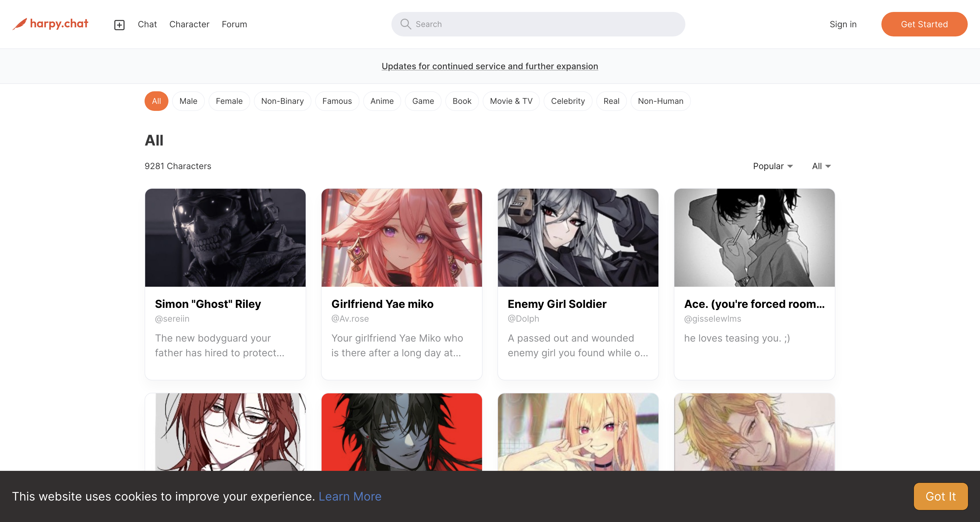Screen dimensions: 980x522
Task: Visit creator @Dolph profile
Action: 523,319
